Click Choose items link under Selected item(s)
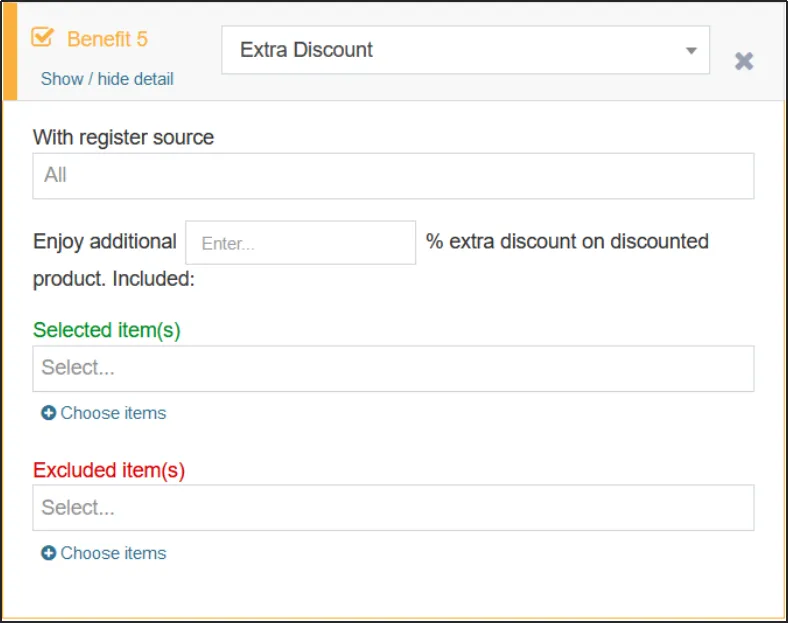The image size is (789, 623). (113, 413)
